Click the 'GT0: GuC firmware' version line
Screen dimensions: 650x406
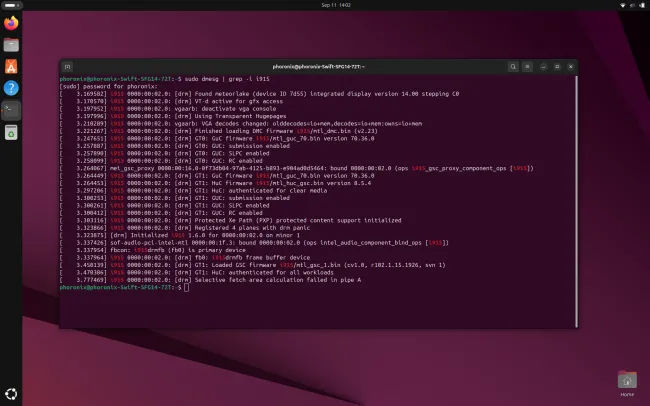pyautogui.click(x=217, y=139)
